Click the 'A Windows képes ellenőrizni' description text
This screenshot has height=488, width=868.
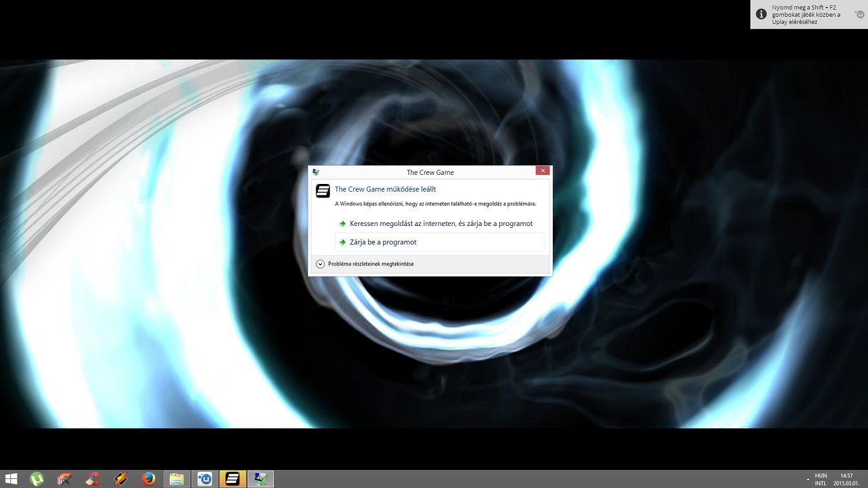(x=435, y=204)
